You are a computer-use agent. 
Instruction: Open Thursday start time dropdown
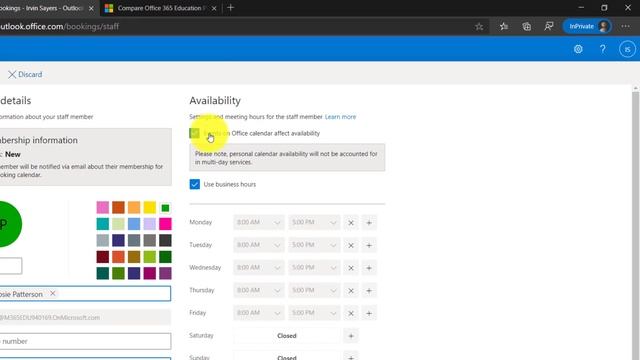click(258, 290)
